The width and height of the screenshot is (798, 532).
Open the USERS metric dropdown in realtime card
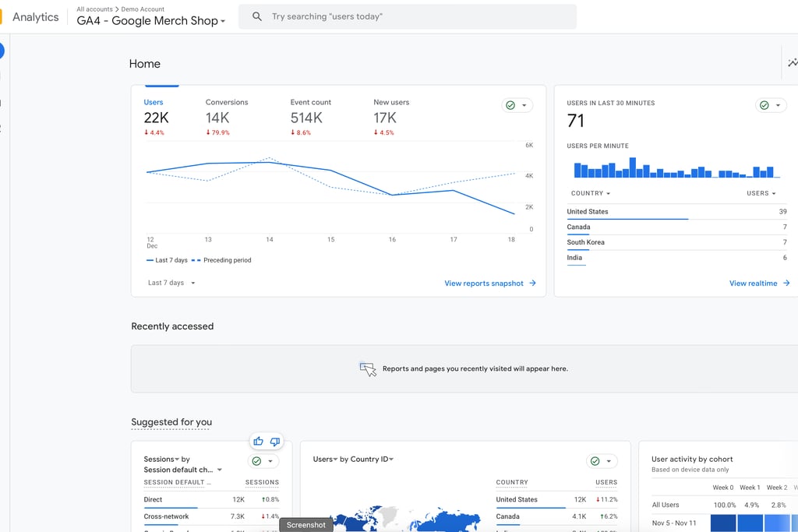[761, 193]
